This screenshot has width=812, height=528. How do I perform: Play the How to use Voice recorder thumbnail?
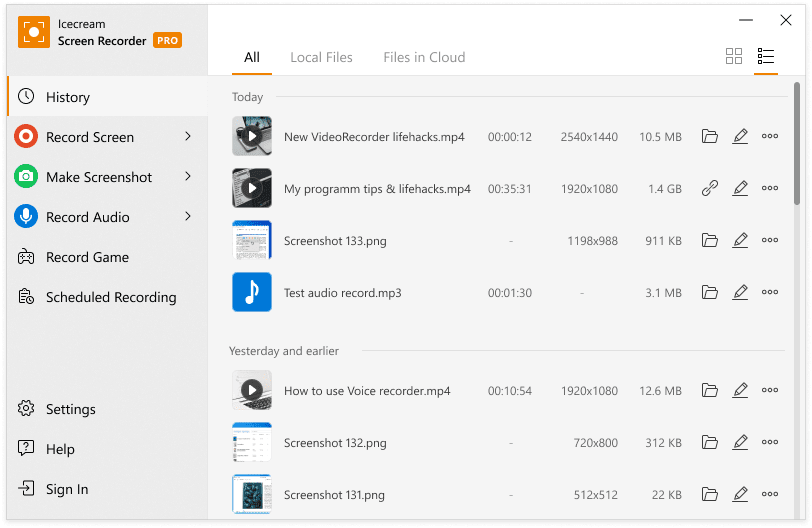pyautogui.click(x=252, y=390)
